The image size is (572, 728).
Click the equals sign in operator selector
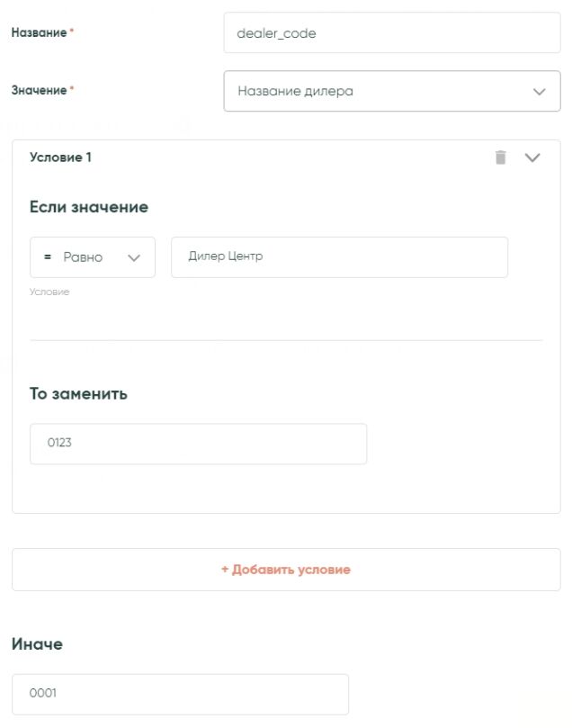(48, 257)
